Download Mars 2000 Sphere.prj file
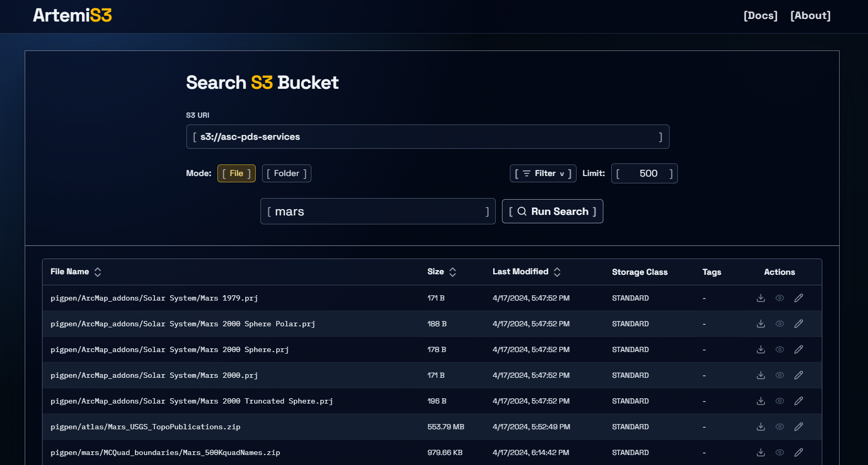868x465 pixels. click(x=760, y=349)
